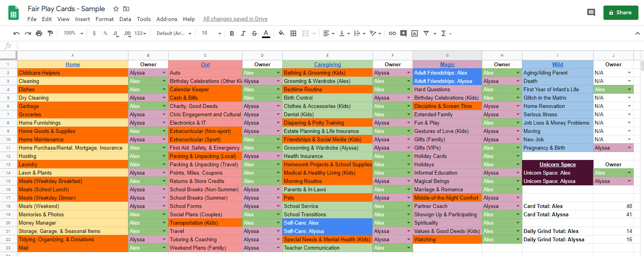Open the Insert menu
644x256 pixels.
[83, 19]
